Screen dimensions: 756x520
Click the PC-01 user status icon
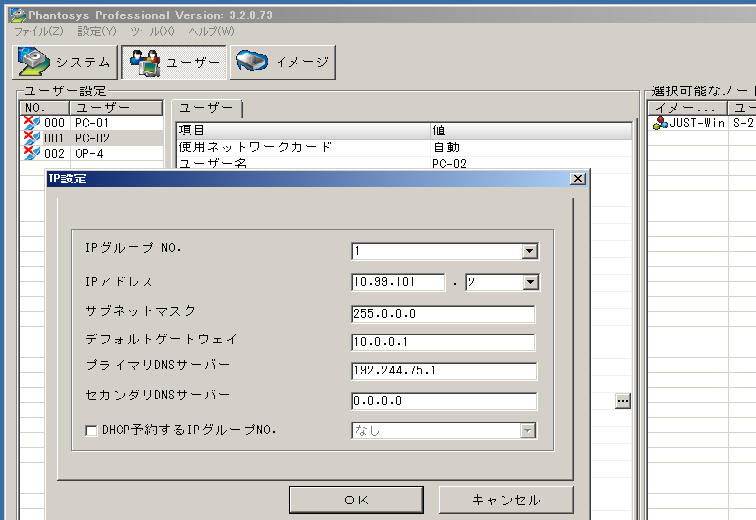click(31, 123)
